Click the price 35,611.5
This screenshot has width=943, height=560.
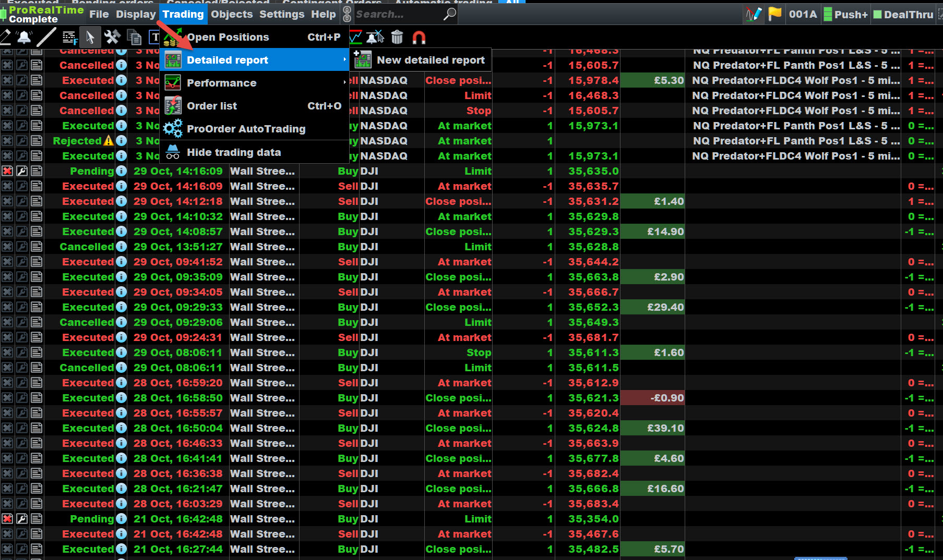[x=593, y=368]
